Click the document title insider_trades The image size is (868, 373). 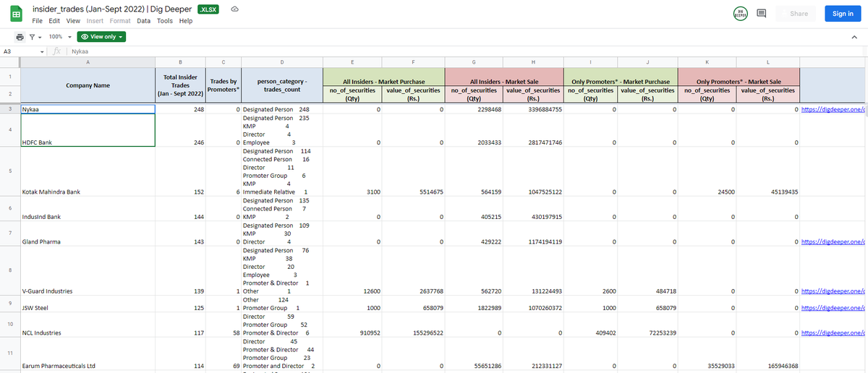pos(112,9)
